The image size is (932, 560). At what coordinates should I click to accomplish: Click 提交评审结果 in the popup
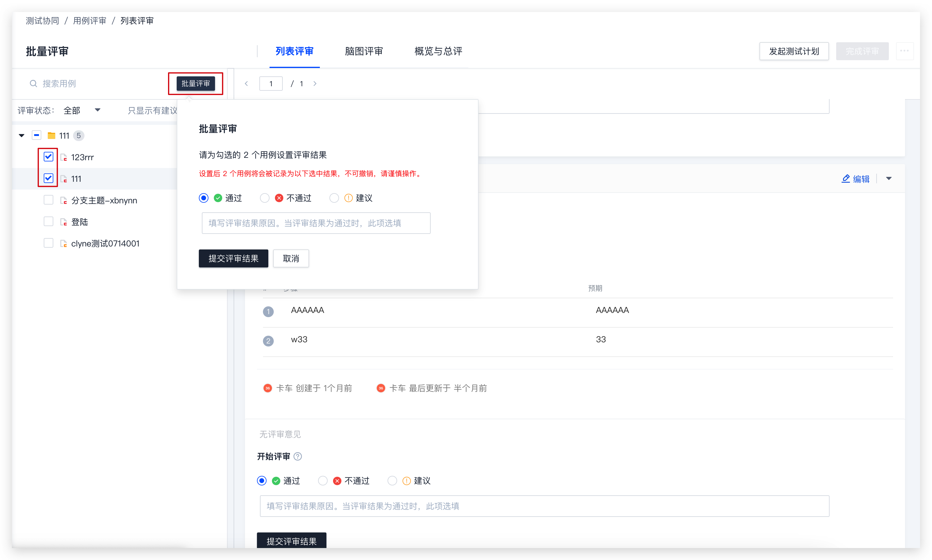click(233, 258)
